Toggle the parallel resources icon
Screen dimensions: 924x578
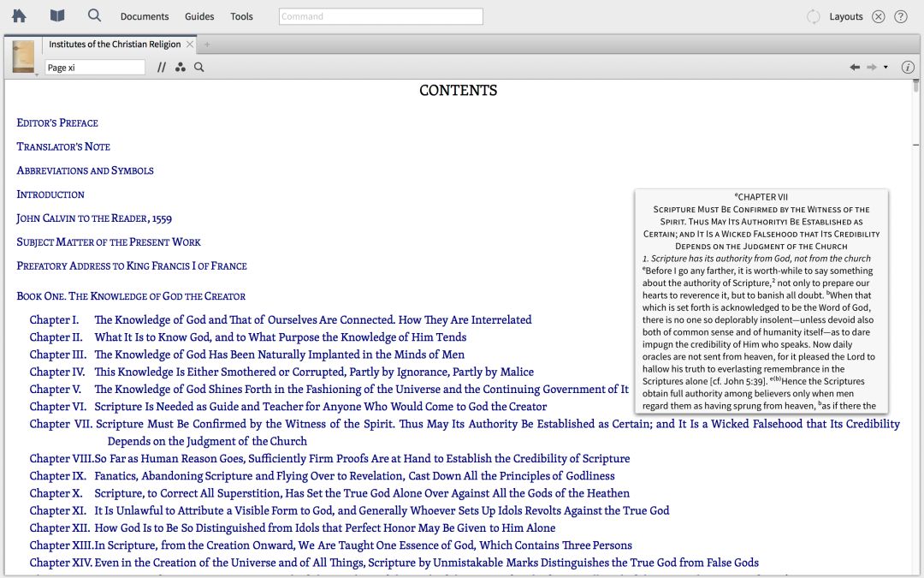pos(162,68)
